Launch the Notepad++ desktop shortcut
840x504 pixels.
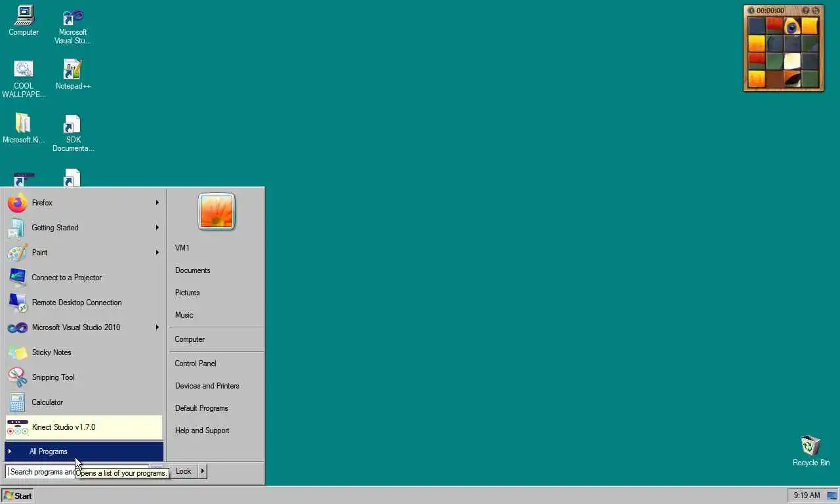[x=73, y=74]
